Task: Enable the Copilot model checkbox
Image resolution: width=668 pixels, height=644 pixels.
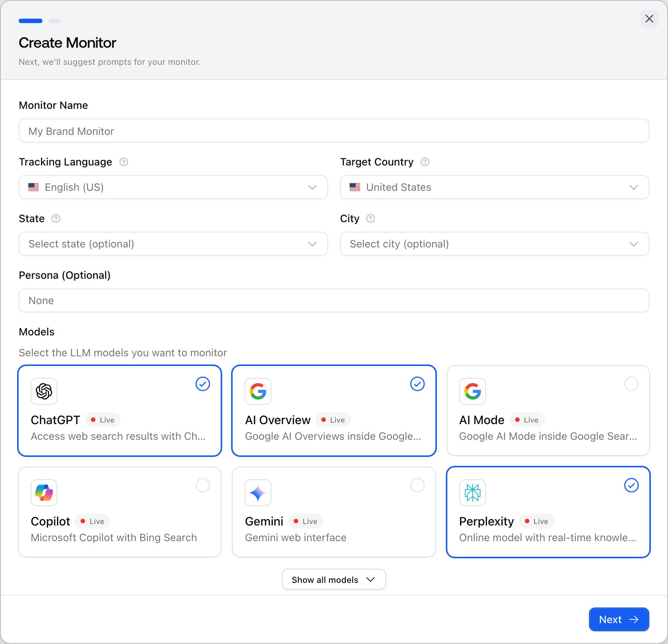Action: click(x=203, y=485)
